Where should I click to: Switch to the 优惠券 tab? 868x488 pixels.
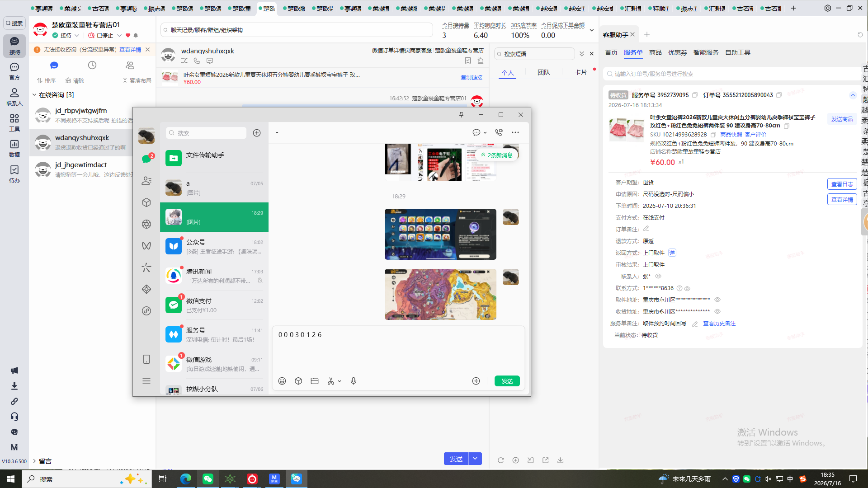pos(677,52)
